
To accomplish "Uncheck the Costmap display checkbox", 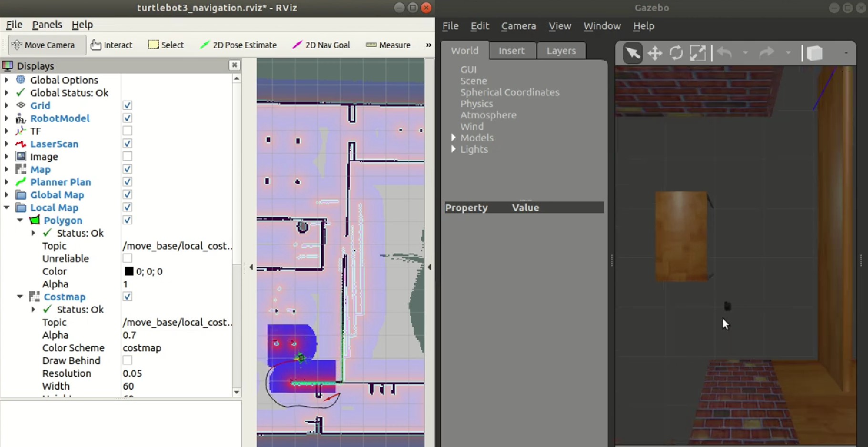I will (127, 296).
